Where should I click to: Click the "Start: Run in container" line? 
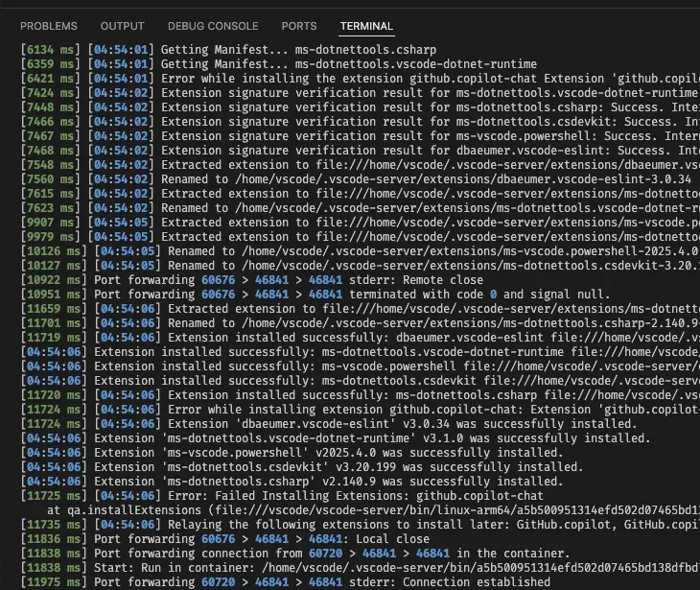361,568
